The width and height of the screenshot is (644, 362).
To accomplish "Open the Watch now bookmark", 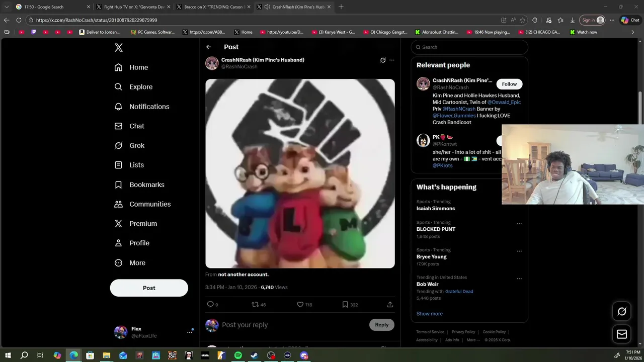I will click(x=584, y=32).
